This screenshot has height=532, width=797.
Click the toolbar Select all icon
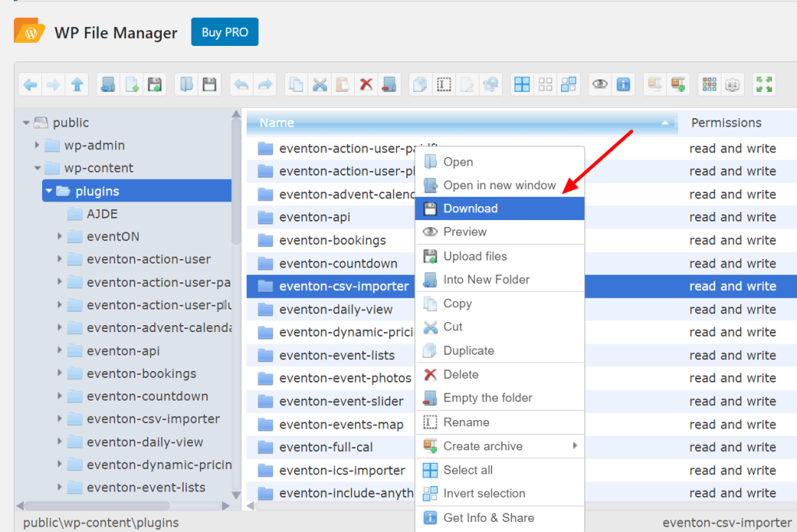coord(522,84)
